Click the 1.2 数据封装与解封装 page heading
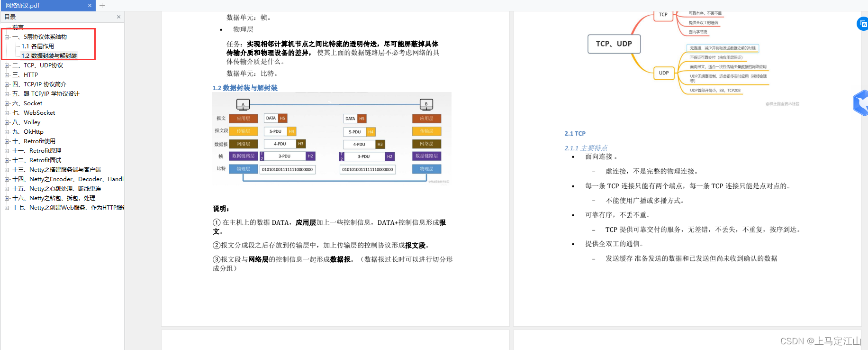868x350 pixels. pyautogui.click(x=245, y=88)
